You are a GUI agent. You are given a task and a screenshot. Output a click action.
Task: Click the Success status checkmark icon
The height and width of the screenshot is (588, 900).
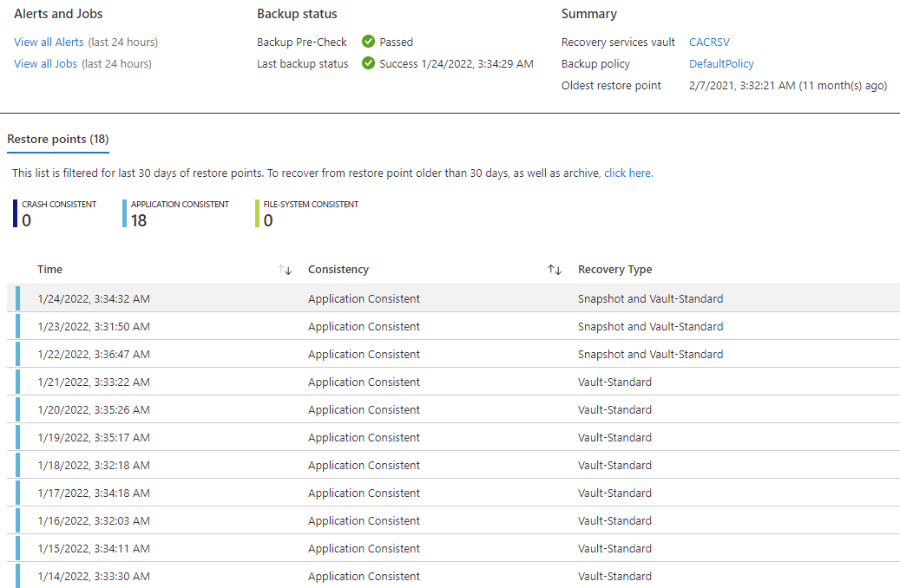pos(368,63)
